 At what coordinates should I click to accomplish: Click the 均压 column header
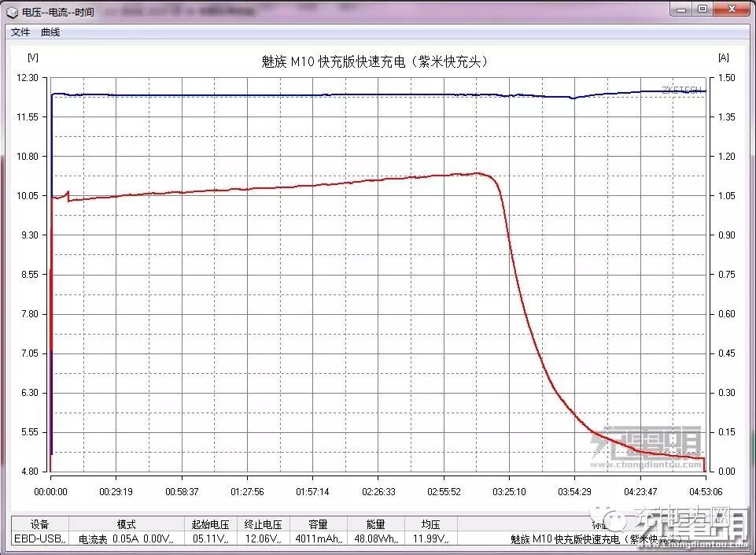point(431,524)
